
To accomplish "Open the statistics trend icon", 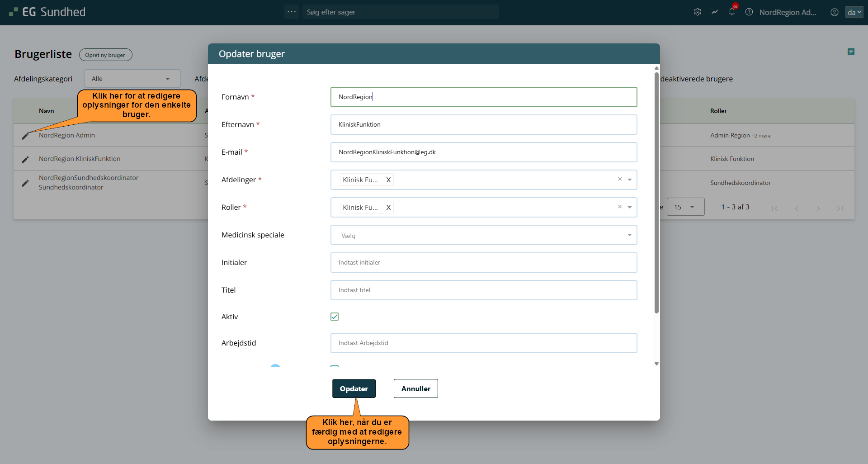I will coord(715,12).
